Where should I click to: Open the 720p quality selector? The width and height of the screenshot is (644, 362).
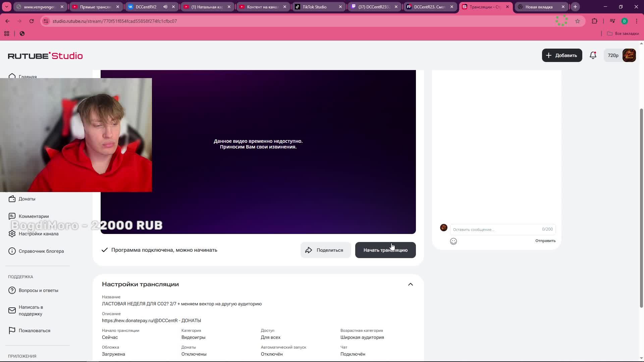tap(613, 55)
